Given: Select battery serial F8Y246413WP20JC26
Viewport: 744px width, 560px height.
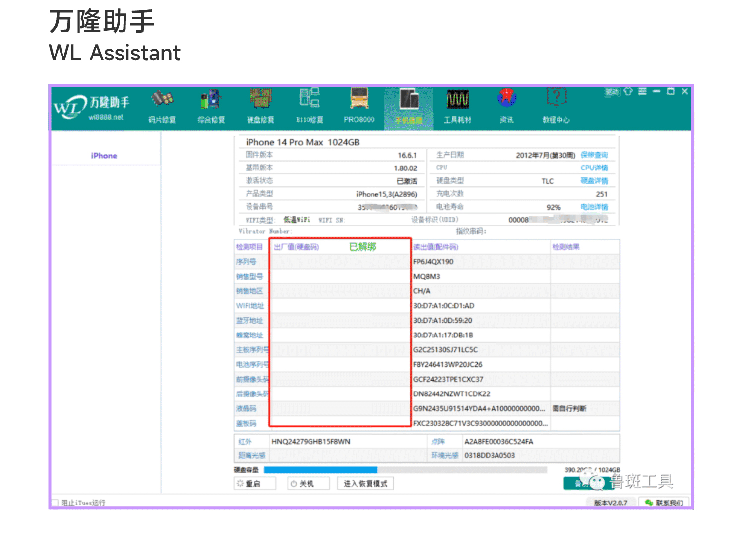Looking at the screenshot, I should pyautogui.click(x=447, y=365).
